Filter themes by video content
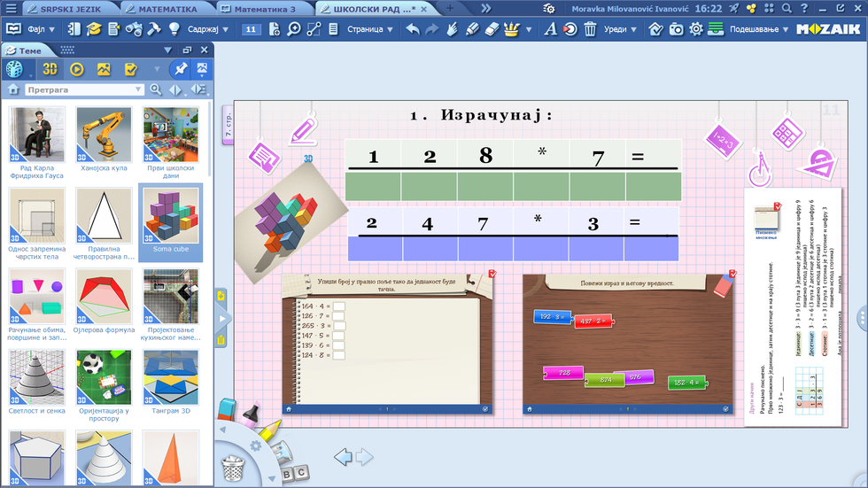 coord(77,69)
